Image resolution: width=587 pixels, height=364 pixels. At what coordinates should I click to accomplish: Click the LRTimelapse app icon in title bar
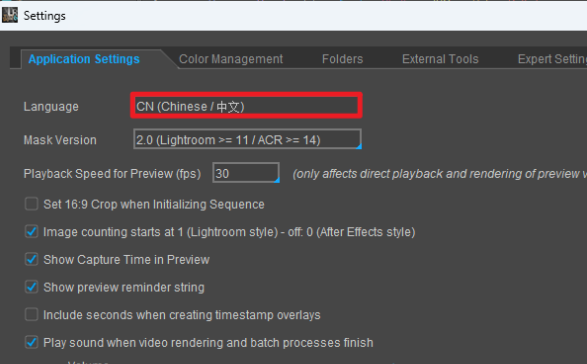pyautogui.click(x=10, y=15)
